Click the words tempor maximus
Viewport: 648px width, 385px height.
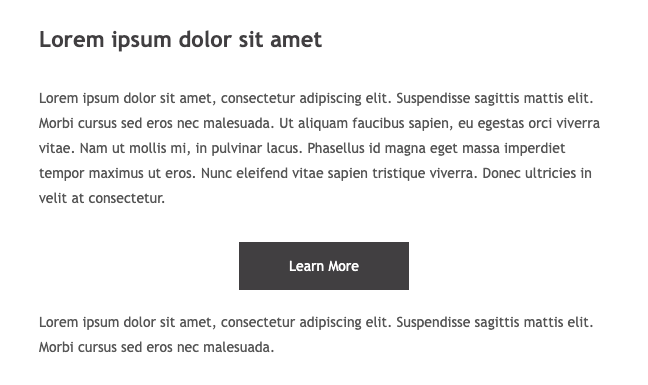click(x=91, y=173)
